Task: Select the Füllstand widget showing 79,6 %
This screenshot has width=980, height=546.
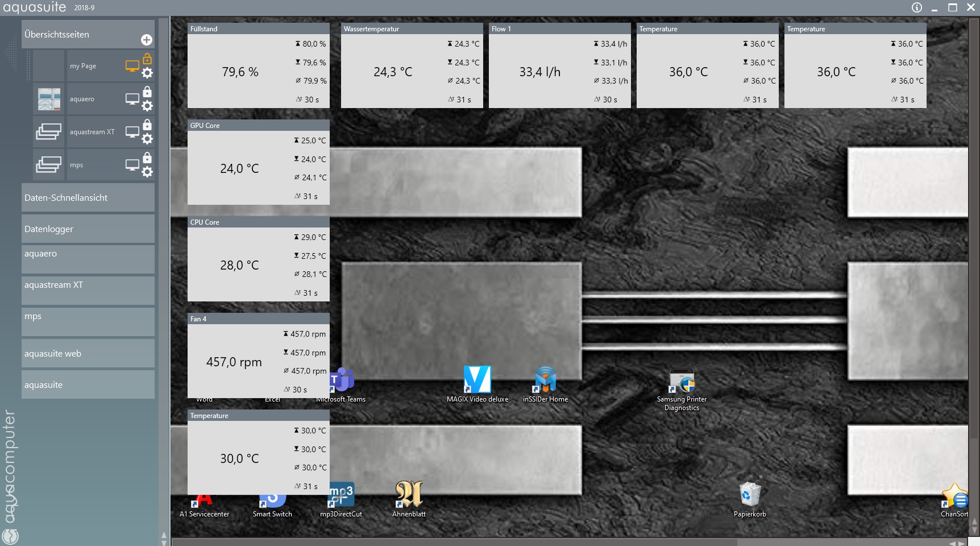Action: 259,65
